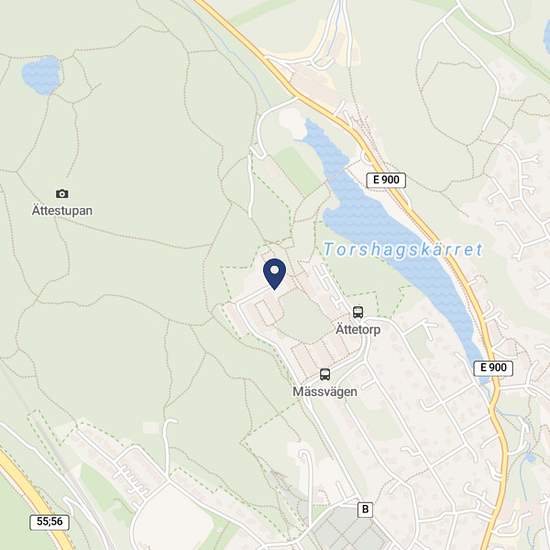Viewport: 550px width, 550px height.
Task: Open the bus stop icon at Ättetorp
Action: pyautogui.click(x=358, y=312)
